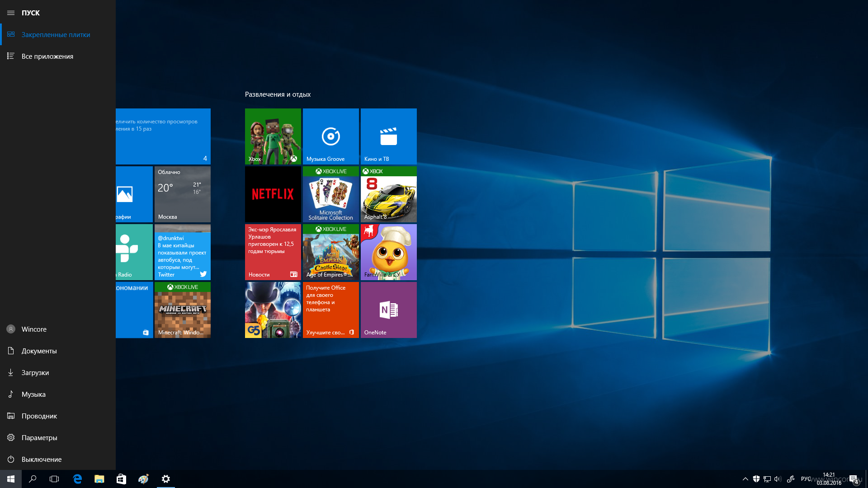868x488 pixels.
Task: Open volume control tray icon
Action: (778, 479)
